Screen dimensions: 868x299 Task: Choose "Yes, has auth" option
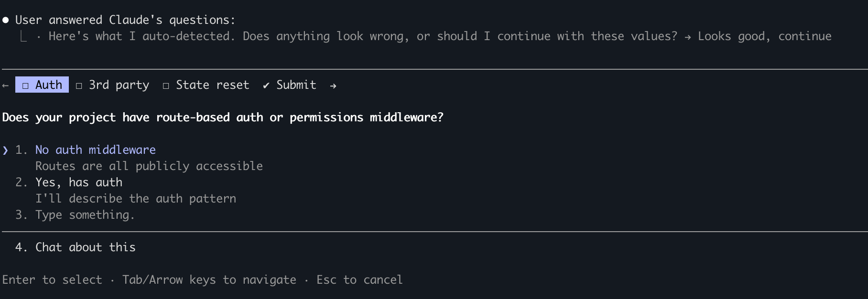pyautogui.click(x=78, y=182)
